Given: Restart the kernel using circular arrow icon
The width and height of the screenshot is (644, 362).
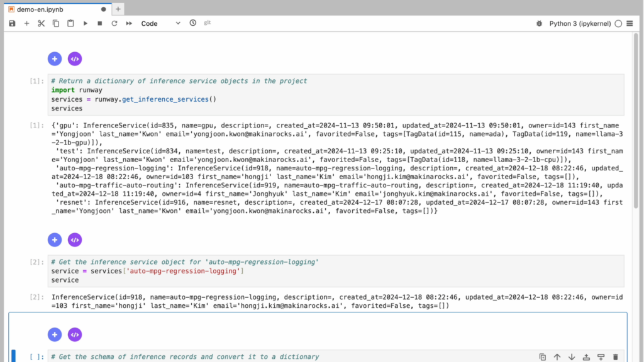Looking at the screenshot, I should point(114,23).
